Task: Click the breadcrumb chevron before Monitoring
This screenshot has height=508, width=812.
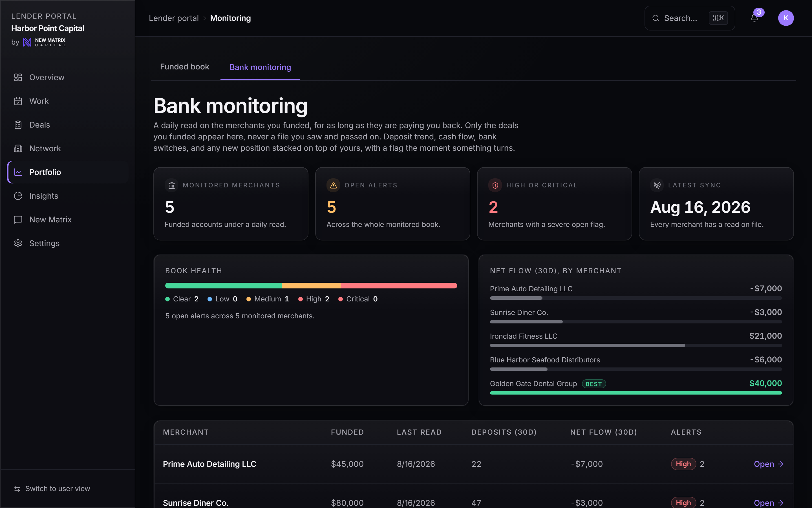Action: [x=204, y=18]
